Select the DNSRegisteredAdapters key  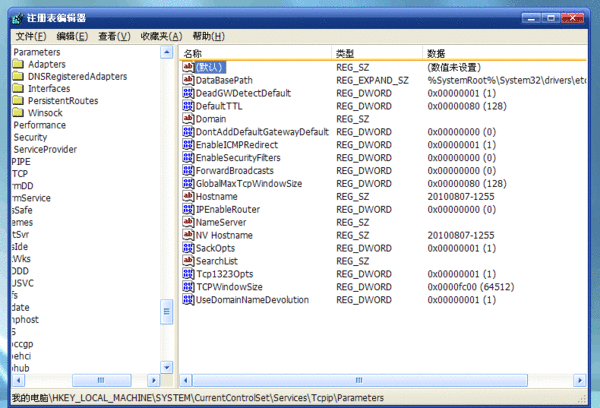point(77,76)
